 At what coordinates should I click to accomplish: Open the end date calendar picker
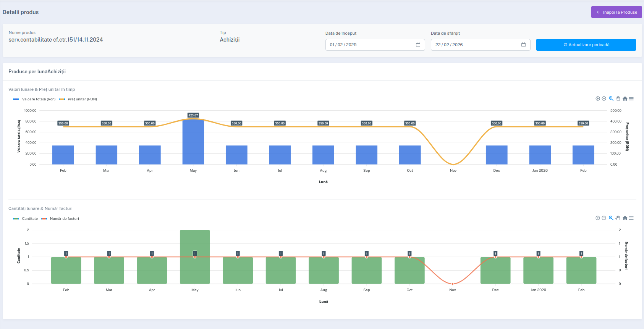pos(523,45)
